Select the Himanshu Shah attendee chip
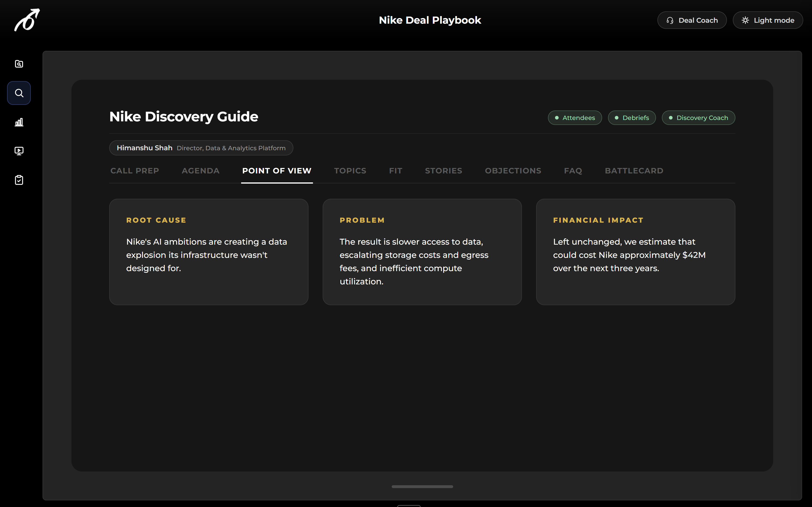 [201, 148]
